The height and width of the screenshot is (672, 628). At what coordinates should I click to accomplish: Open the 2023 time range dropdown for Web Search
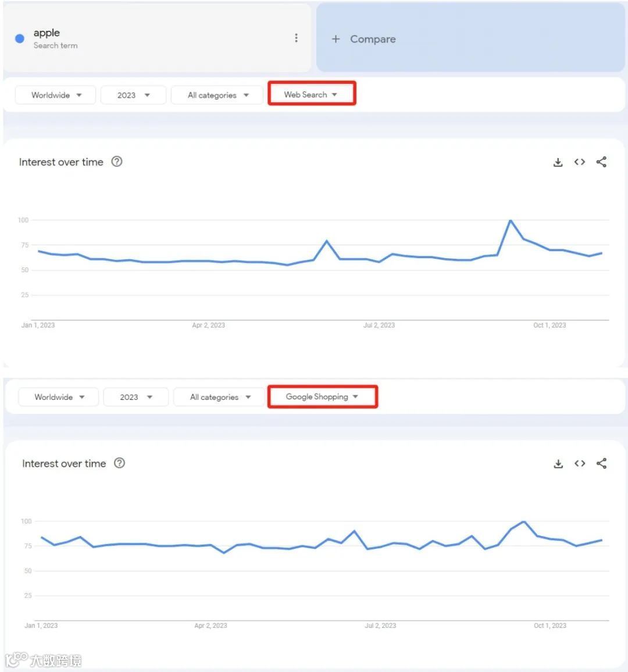pos(133,95)
